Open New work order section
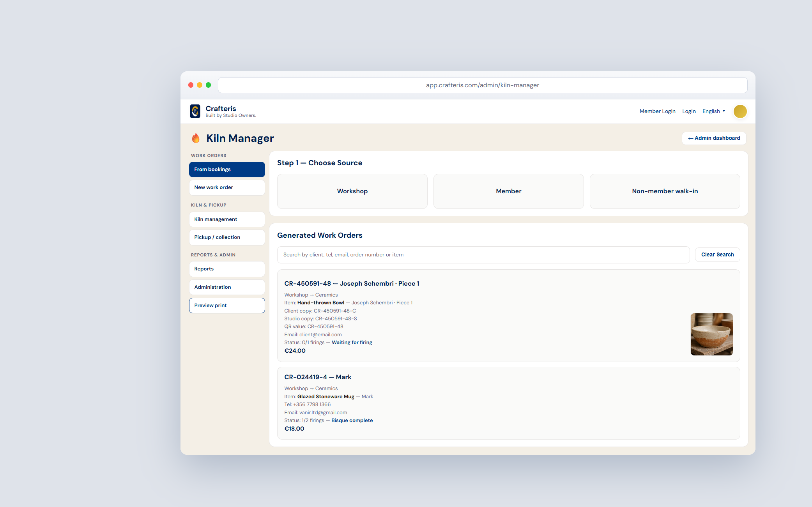 [x=227, y=187]
